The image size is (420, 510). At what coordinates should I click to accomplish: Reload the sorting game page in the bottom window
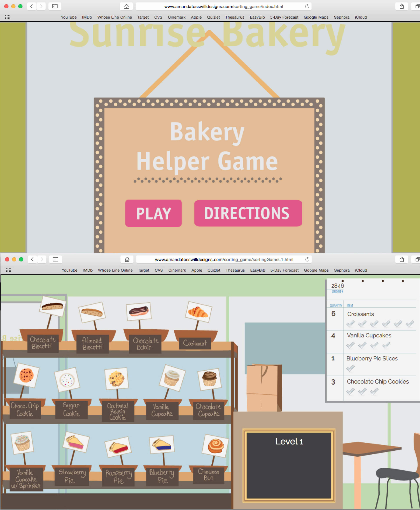[307, 259]
